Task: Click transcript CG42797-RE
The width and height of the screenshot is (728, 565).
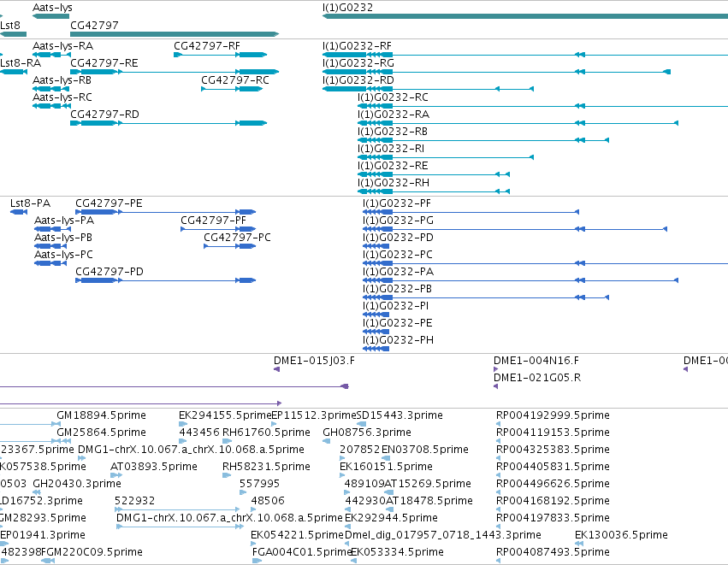Action: pos(175,72)
